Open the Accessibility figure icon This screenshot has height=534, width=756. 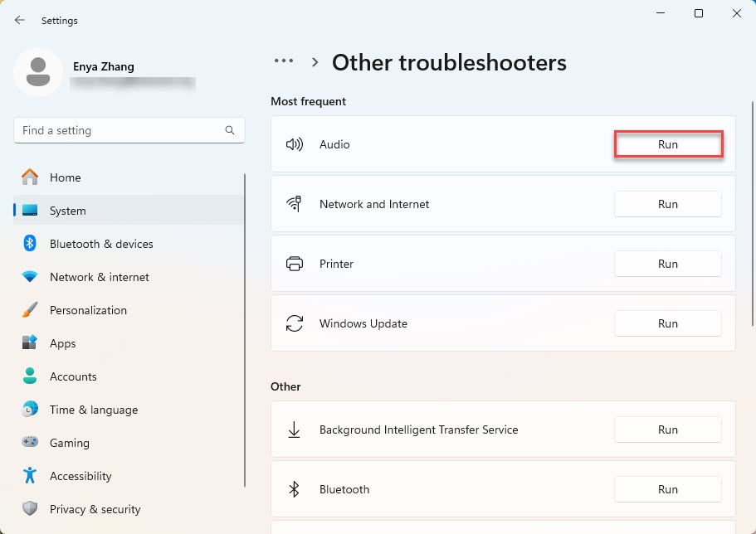30,476
